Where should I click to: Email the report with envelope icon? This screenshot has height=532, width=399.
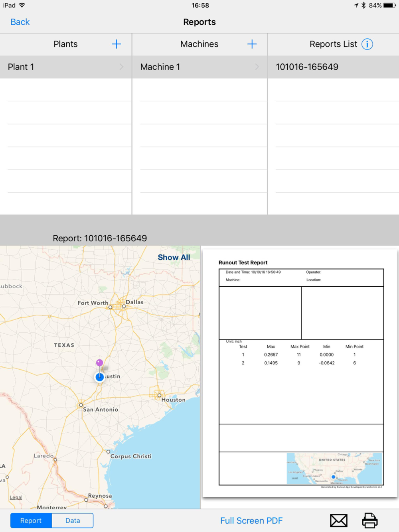pyautogui.click(x=339, y=520)
